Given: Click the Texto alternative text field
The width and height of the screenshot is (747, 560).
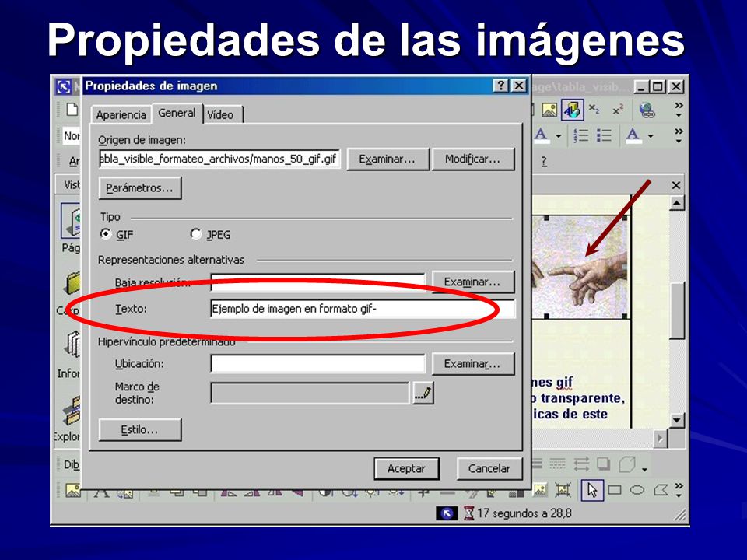Looking at the screenshot, I should coord(363,309).
